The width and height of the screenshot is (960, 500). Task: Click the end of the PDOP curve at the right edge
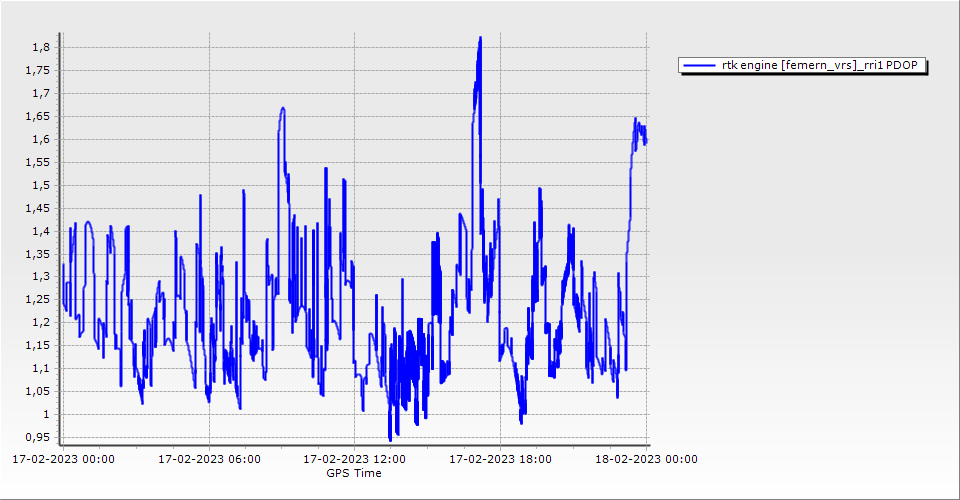click(x=646, y=141)
